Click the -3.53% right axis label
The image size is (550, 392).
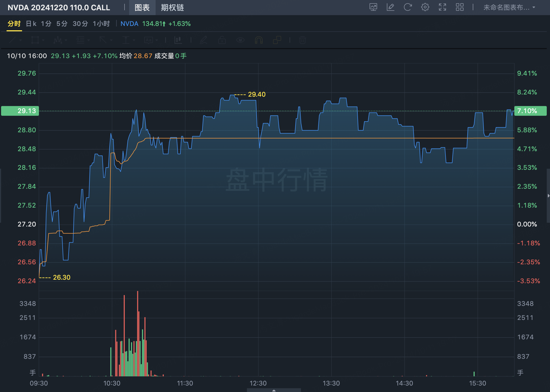(528, 281)
